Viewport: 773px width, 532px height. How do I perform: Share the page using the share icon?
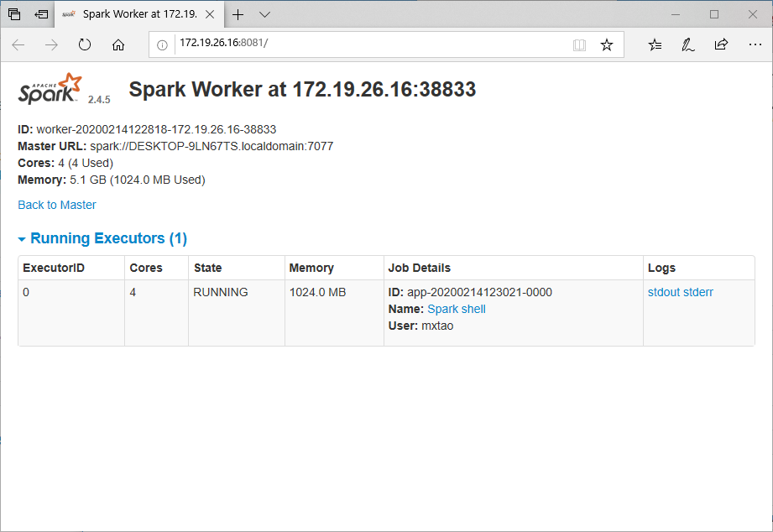point(721,44)
